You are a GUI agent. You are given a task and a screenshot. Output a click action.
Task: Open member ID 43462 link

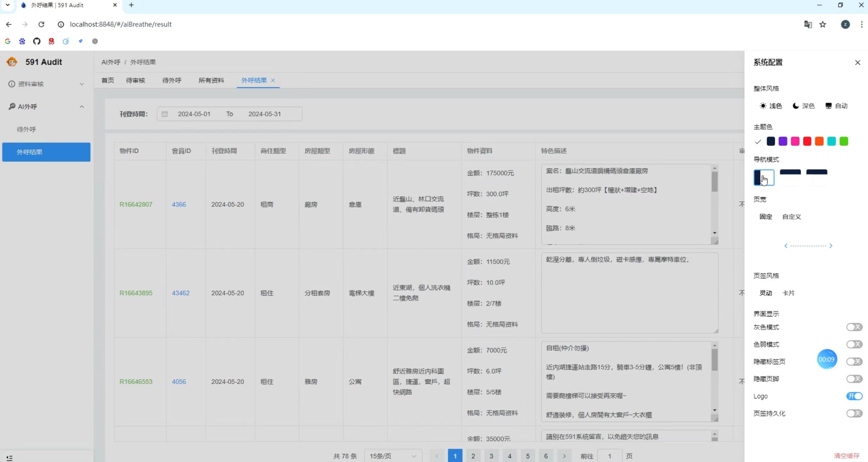pyautogui.click(x=181, y=293)
